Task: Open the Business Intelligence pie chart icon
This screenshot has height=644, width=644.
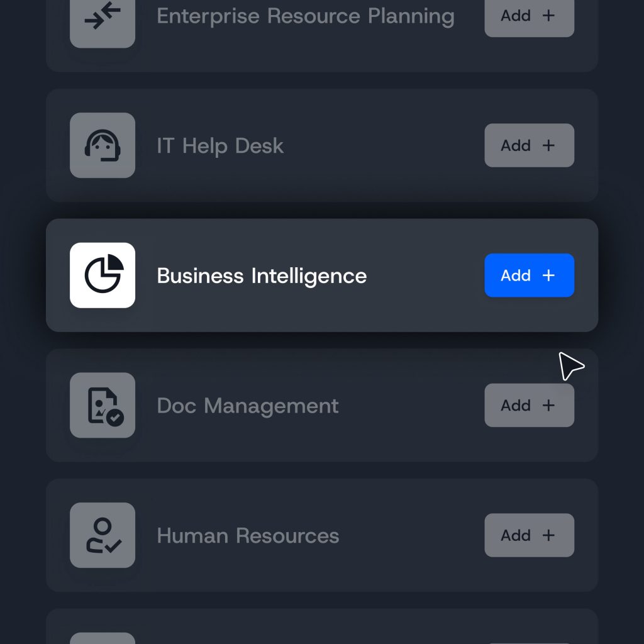Action: click(x=103, y=275)
